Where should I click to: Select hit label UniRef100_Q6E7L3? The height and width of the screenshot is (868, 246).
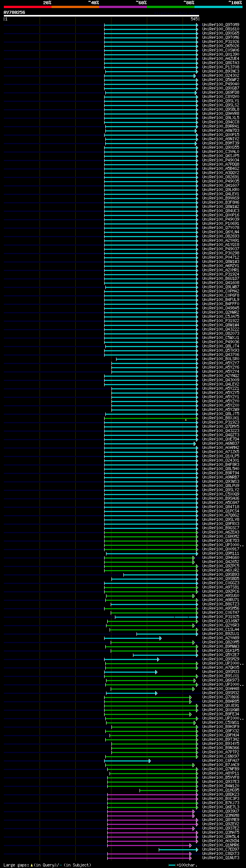coord(221,807)
